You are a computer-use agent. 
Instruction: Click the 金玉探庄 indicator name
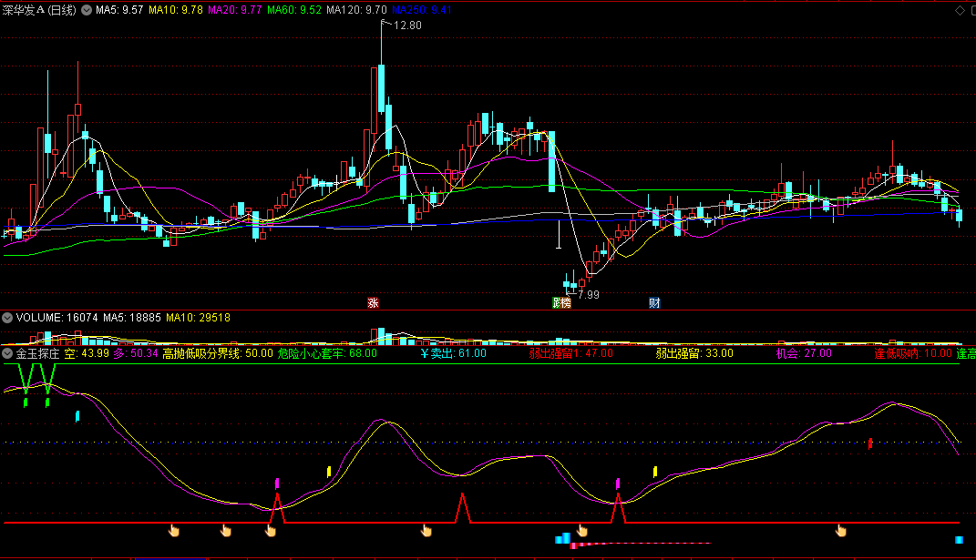(37, 353)
